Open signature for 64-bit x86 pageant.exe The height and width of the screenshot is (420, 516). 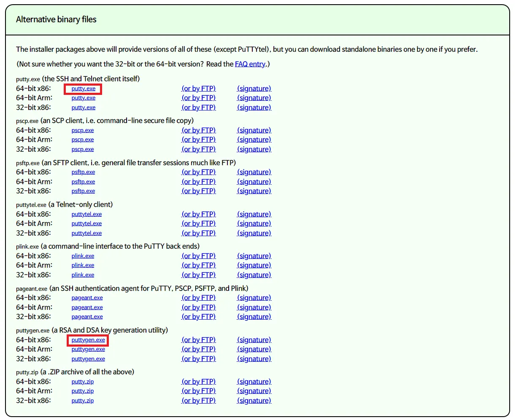point(254,298)
